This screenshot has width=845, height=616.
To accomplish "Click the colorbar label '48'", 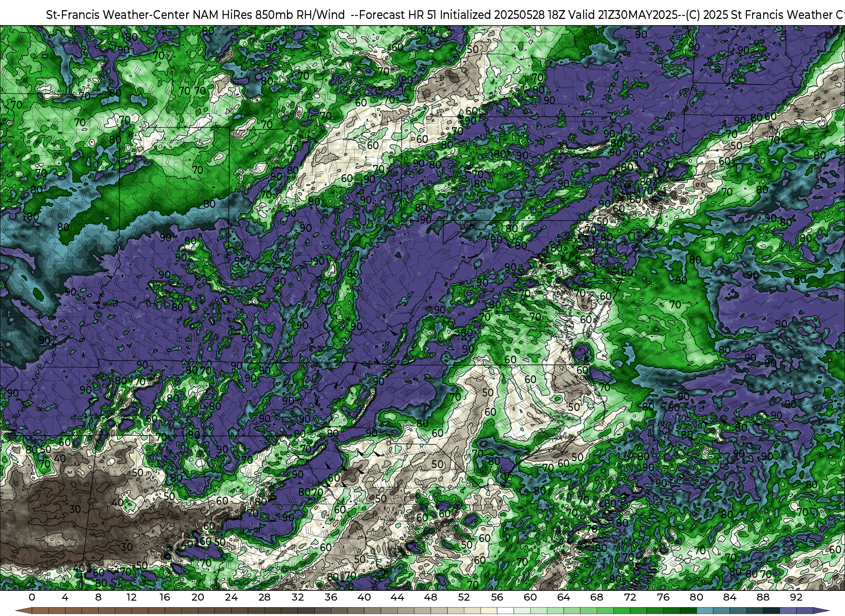I will [430, 597].
